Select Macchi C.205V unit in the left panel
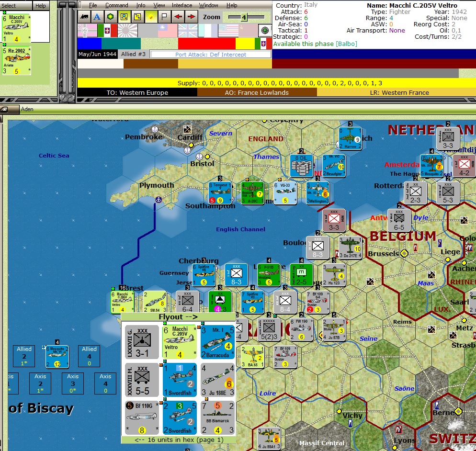The height and width of the screenshot is (451, 476). point(16,28)
